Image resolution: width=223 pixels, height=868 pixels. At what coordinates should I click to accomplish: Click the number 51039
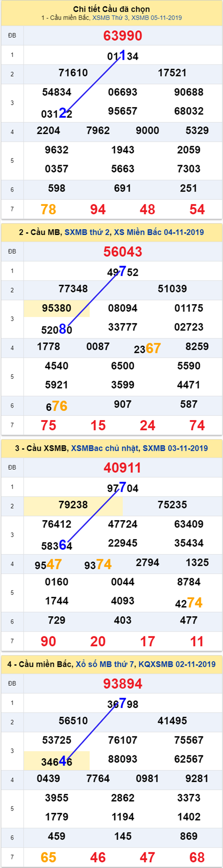pyautogui.click(x=172, y=289)
